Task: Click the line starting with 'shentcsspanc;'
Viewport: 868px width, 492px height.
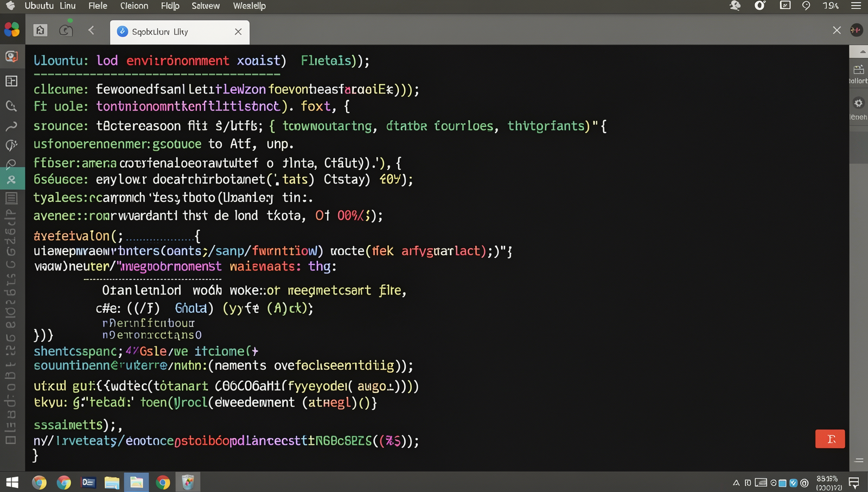Action: coord(146,351)
